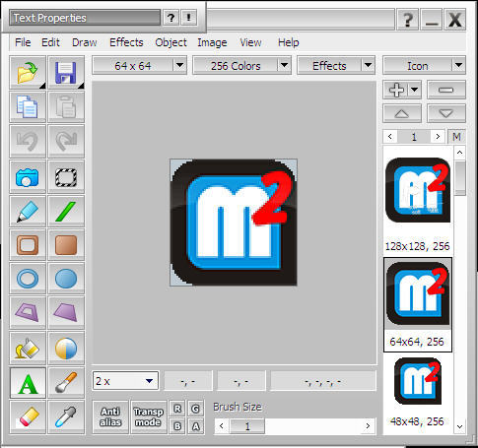The image size is (478, 448).
Task: Click the Redo arrow icon
Action: [66, 141]
